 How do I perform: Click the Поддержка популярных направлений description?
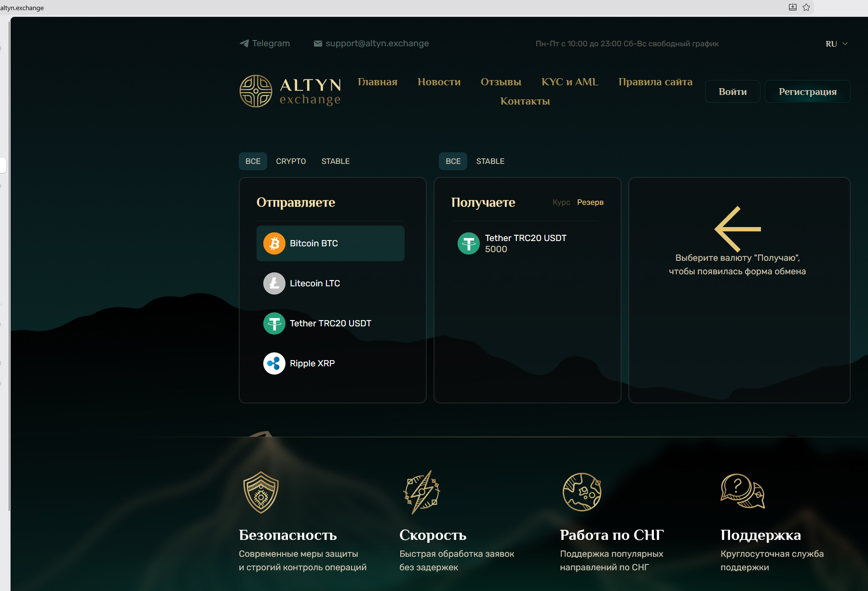(x=611, y=561)
